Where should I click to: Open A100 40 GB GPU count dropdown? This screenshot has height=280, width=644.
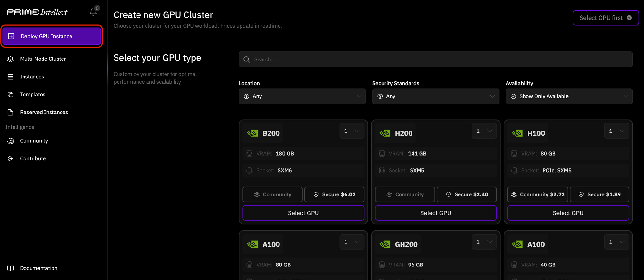tap(617, 242)
